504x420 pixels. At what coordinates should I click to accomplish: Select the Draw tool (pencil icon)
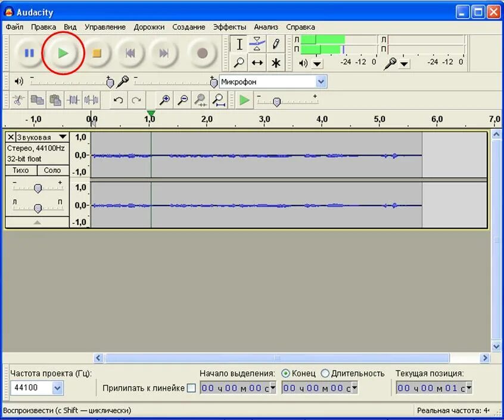275,44
